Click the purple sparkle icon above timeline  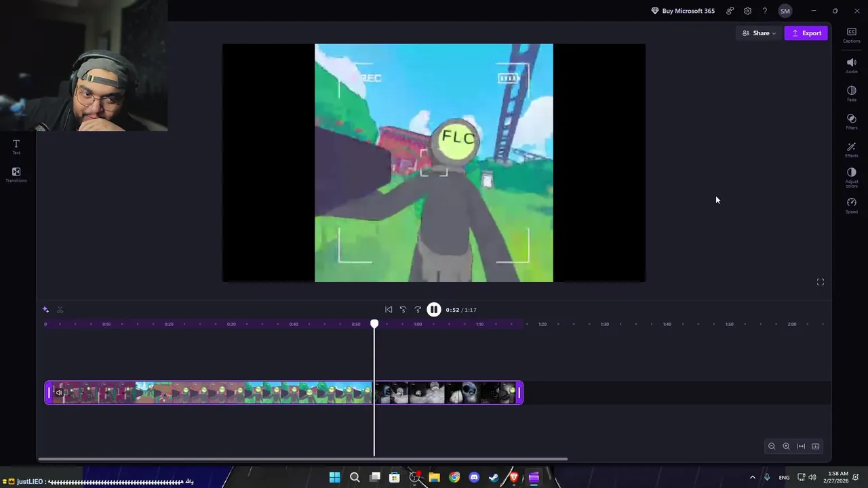(x=45, y=310)
